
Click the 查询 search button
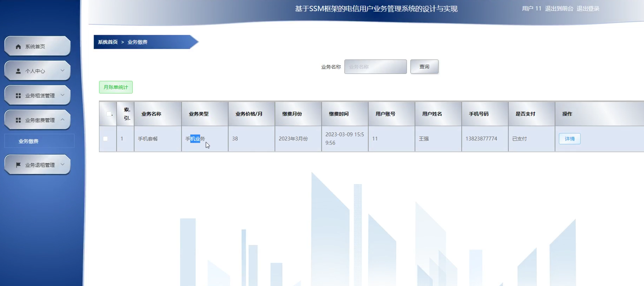424,67
